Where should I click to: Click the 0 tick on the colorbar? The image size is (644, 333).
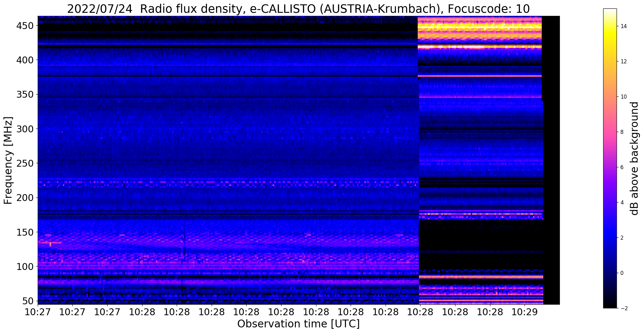[622, 273]
